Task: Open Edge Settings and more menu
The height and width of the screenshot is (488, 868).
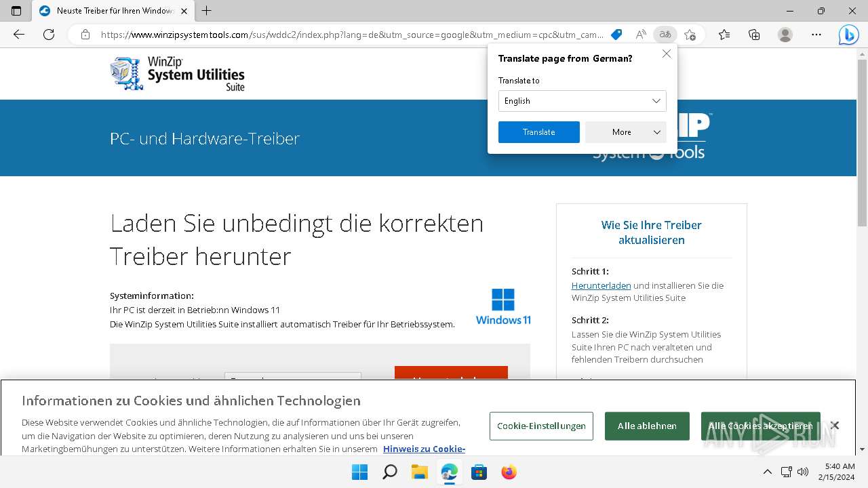Action: pyautogui.click(x=816, y=35)
